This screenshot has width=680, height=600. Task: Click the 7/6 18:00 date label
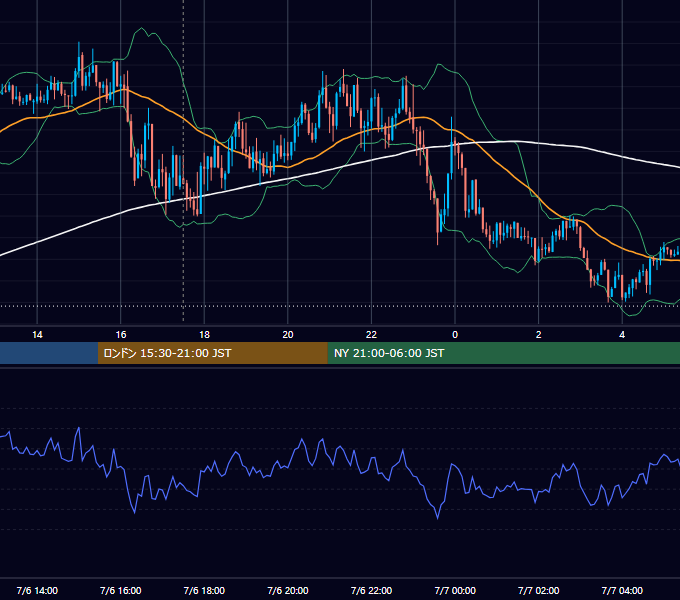pos(204,590)
